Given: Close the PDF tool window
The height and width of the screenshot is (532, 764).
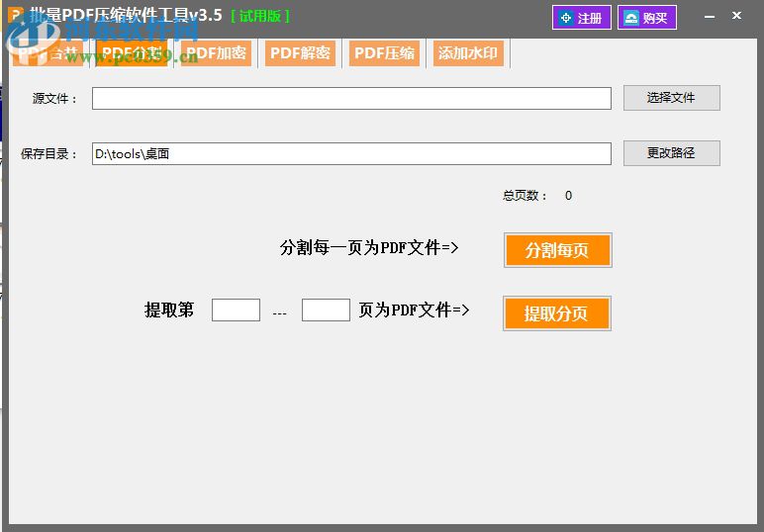Looking at the screenshot, I should click(736, 16).
